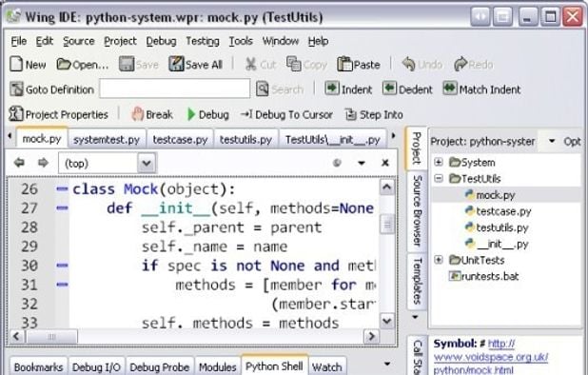Click the Break hand icon
The width and height of the screenshot is (588, 375).
(137, 114)
